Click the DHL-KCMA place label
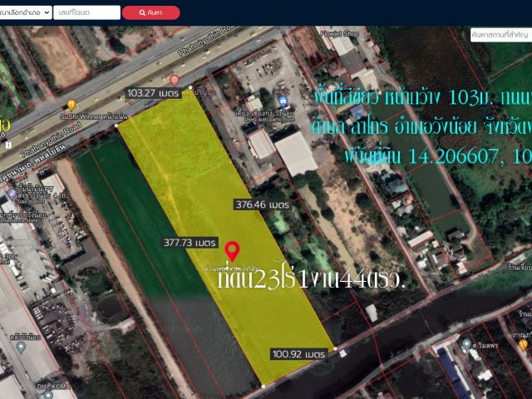Screen dimensions: 532x399 (53, 387)
